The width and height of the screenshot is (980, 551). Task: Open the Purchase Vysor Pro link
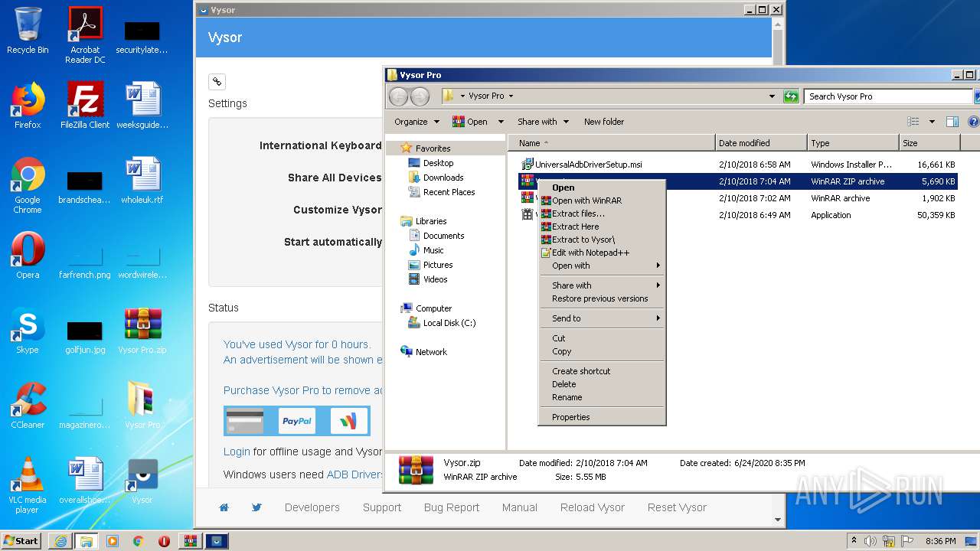tap(303, 390)
